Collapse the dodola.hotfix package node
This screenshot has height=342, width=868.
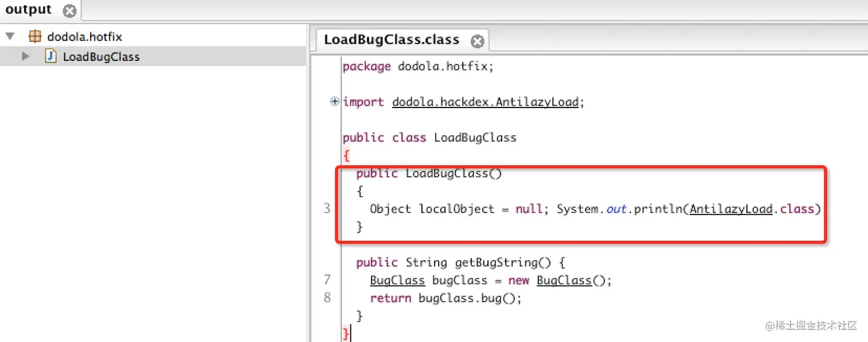(x=10, y=37)
